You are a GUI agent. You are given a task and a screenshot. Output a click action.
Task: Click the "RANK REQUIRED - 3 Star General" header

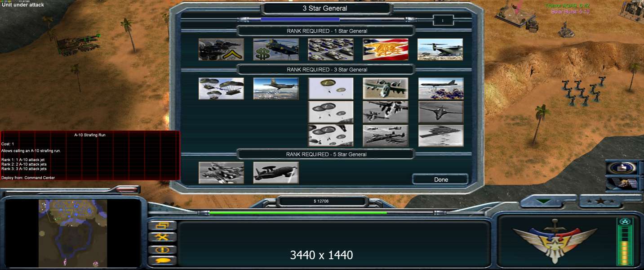pyautogui.click(x=327, y=70)
